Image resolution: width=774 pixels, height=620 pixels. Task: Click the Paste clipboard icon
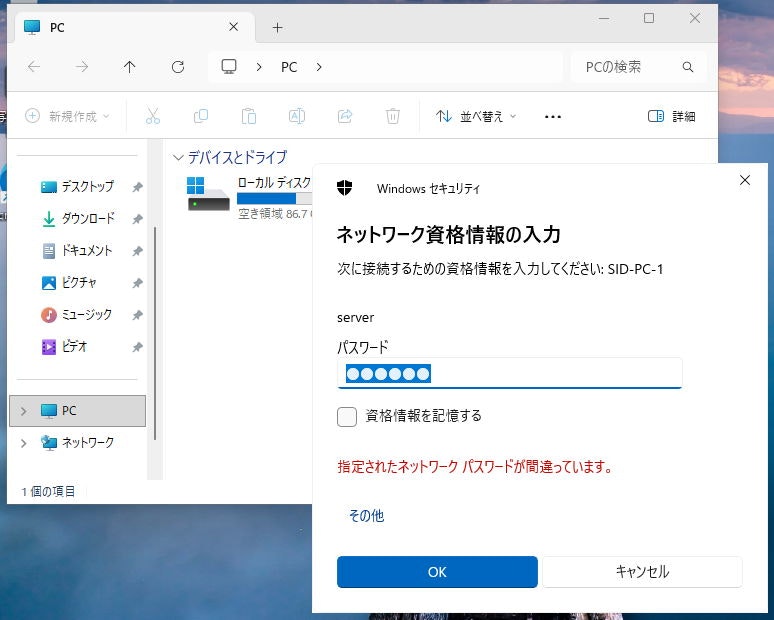249,116
